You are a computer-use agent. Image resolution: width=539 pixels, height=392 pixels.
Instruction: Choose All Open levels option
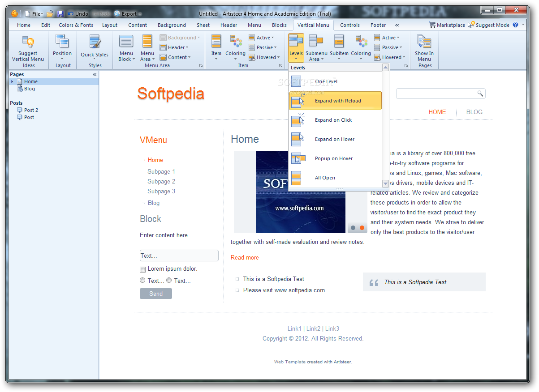[x=335, y=178]
